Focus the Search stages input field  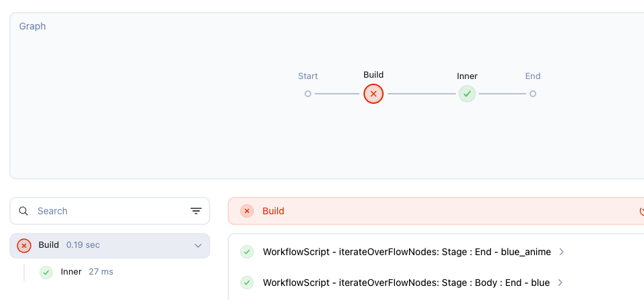click(107, 211)
